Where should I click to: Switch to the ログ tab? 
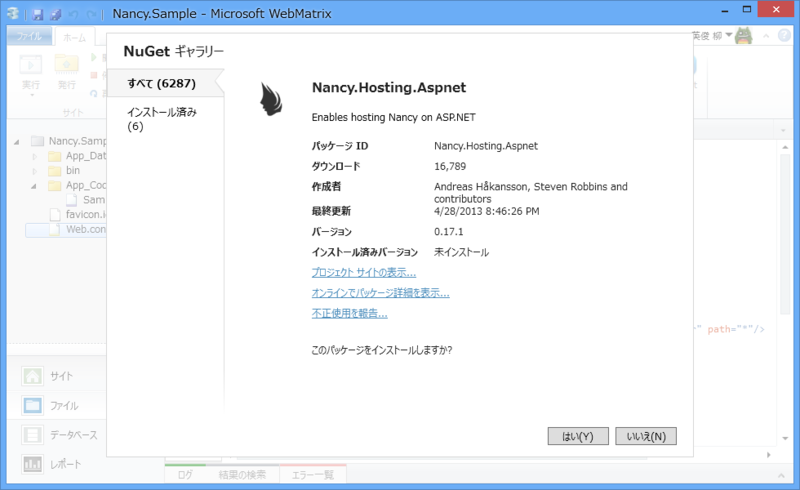tap(185, 475)
